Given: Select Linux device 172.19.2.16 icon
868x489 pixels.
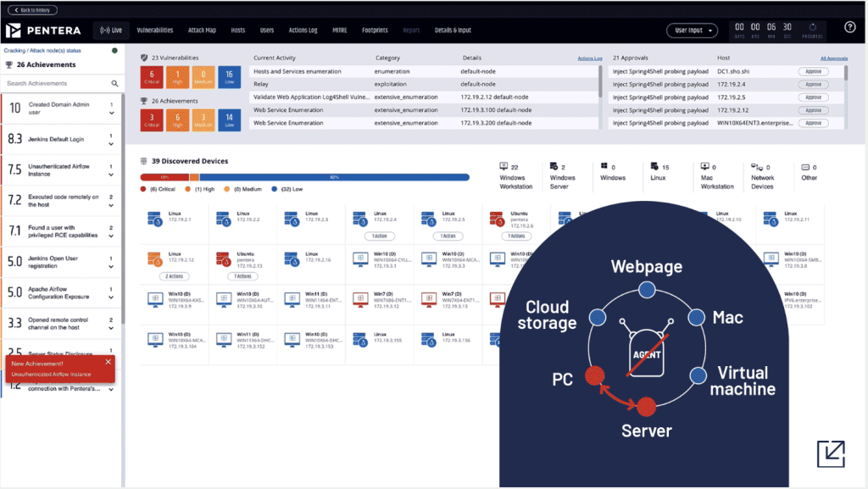Looking at the screenshot, I should tap(292, 258).
